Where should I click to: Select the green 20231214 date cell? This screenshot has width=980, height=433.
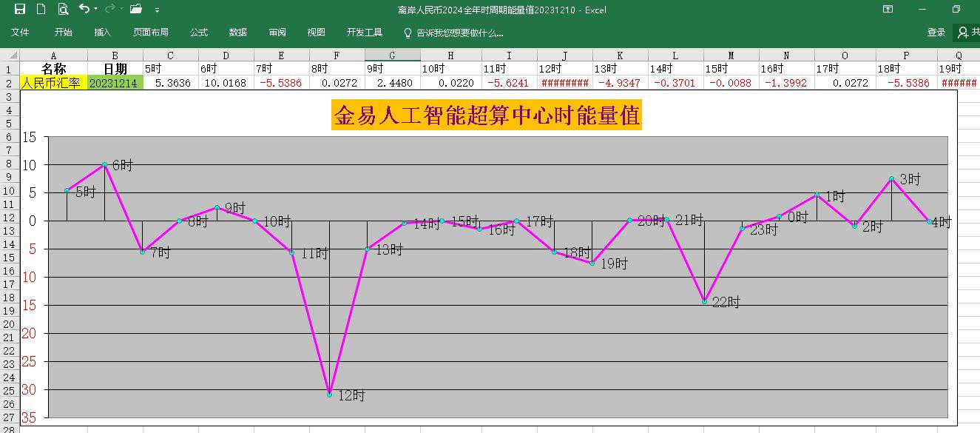pyautogui.click(x=115, y=83)
